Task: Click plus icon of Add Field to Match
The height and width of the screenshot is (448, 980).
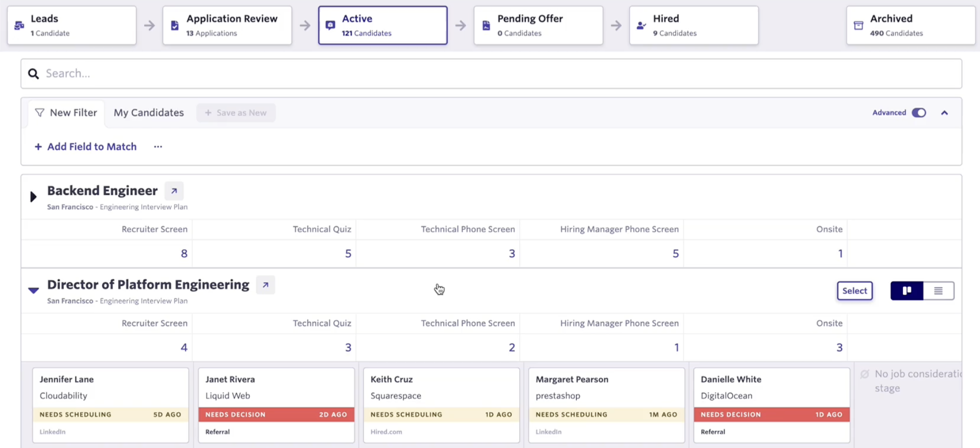Action: [x=38, y=147]
